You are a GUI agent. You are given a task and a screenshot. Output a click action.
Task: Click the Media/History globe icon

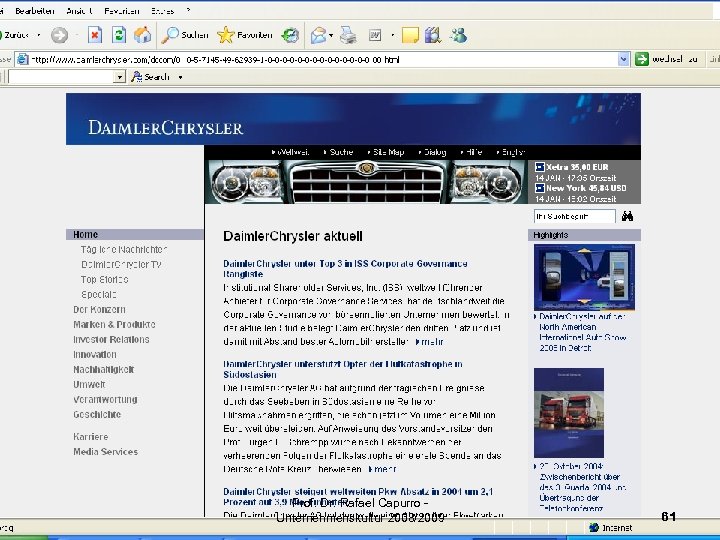point(290,35)
